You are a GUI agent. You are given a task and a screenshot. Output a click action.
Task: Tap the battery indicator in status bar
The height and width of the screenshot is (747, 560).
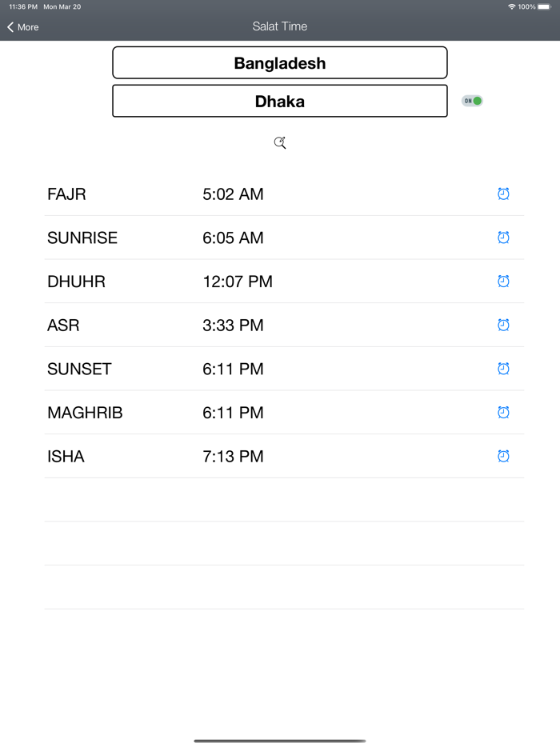click(546, 6)
